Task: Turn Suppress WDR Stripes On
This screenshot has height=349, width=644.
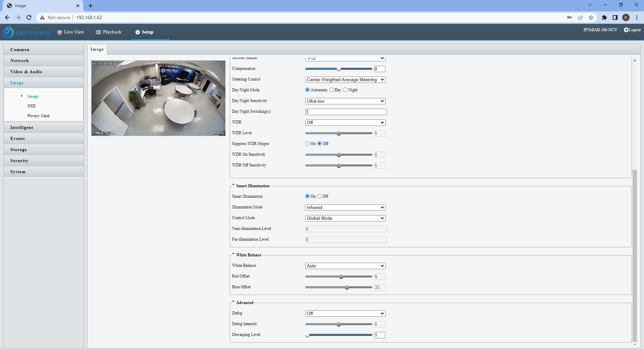Action: [x=307, y=144]
